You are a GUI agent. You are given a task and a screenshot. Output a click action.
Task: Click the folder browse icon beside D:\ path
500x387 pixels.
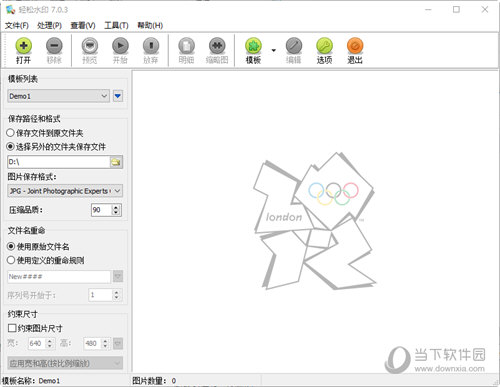point(116,162)
